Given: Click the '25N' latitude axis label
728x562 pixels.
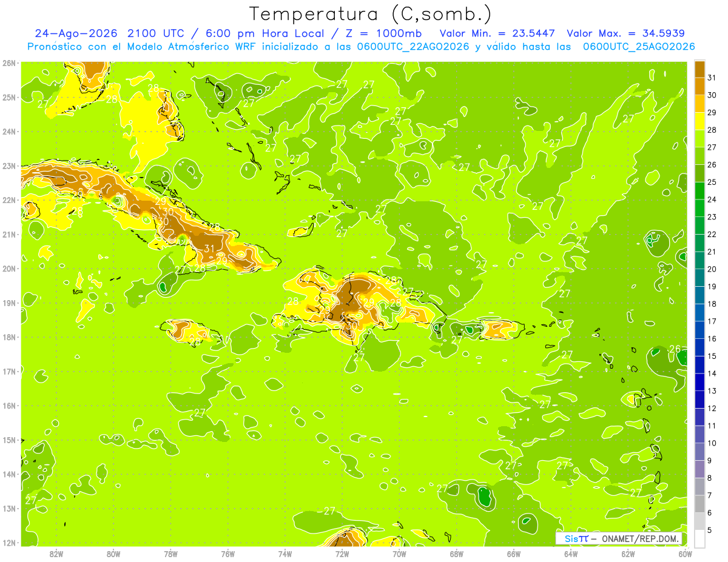Looking at the screenshot, I should tap(9, 97).
